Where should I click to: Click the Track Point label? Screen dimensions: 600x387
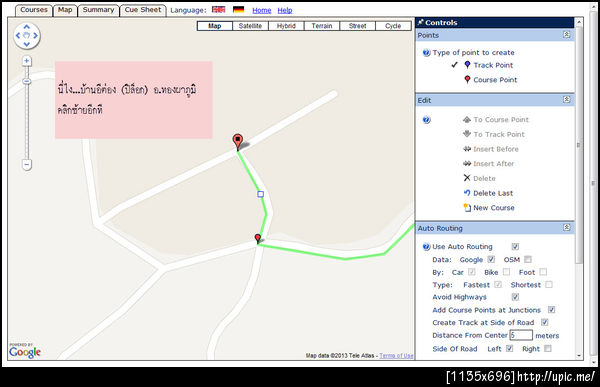pos(493,65)
